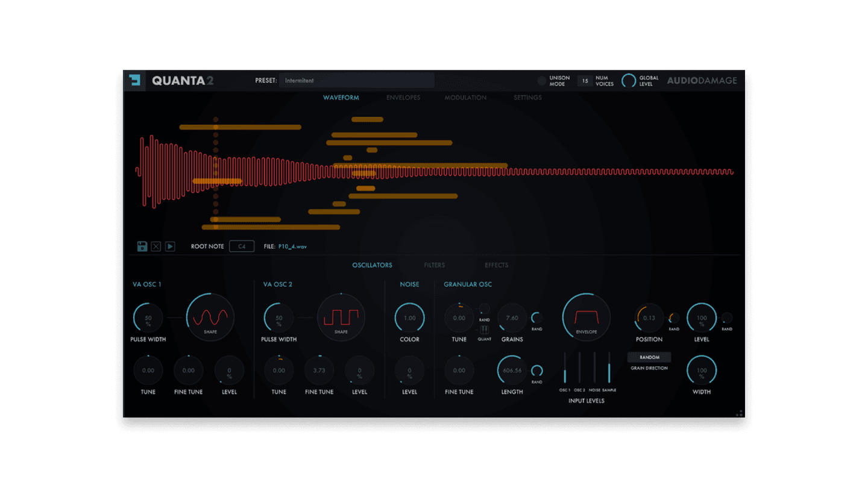The height and width of the screenshot is (488, 868).
Task: Open the Grain Direction RANDOM selector
Action: (x=649, y=357)
